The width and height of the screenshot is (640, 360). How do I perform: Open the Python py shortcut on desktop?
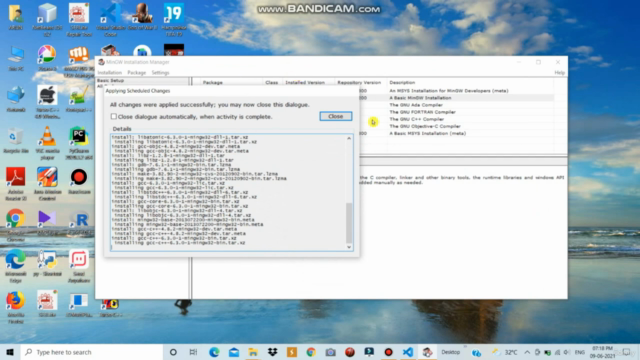(x=47, y=263)
